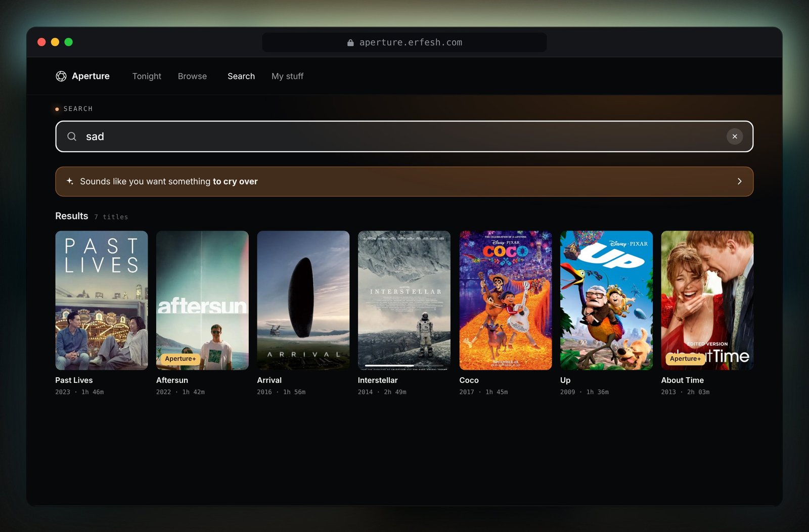Open the Coco poster

tap(506, 300)
